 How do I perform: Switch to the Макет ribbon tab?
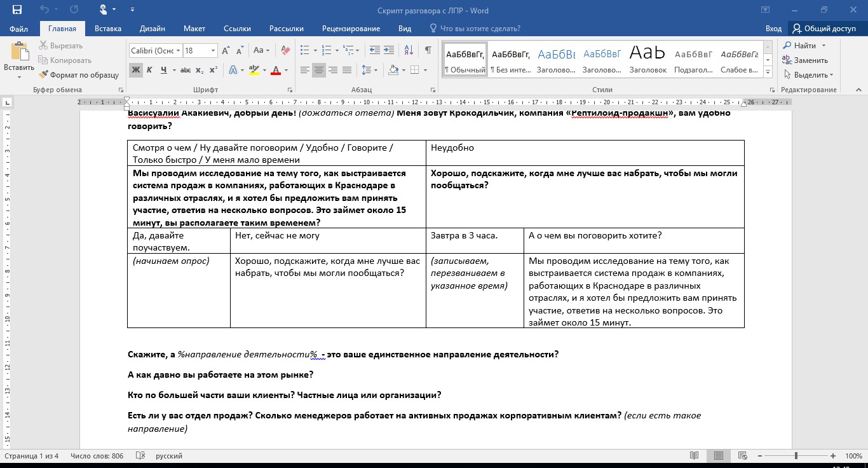pyautogui.click(x=194, y=29)
